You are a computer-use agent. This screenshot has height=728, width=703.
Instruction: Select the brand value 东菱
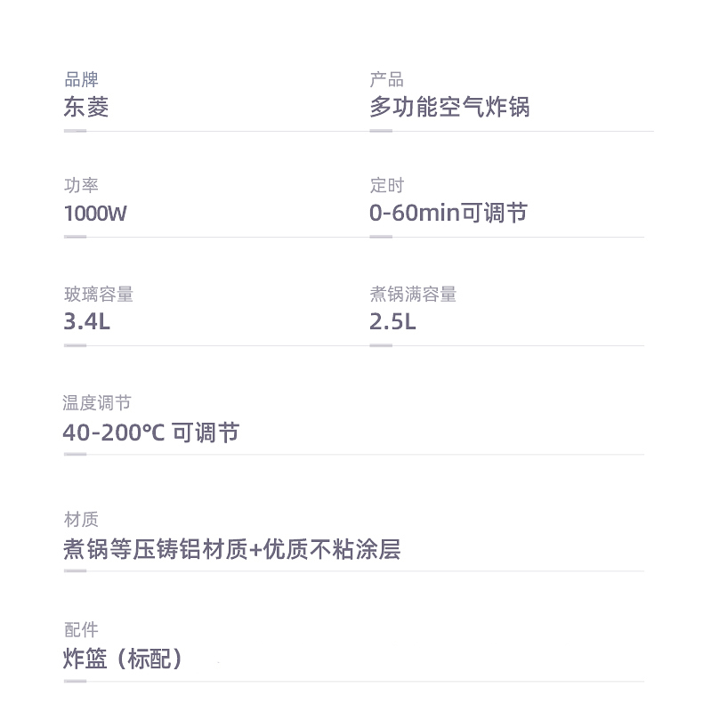86,107
